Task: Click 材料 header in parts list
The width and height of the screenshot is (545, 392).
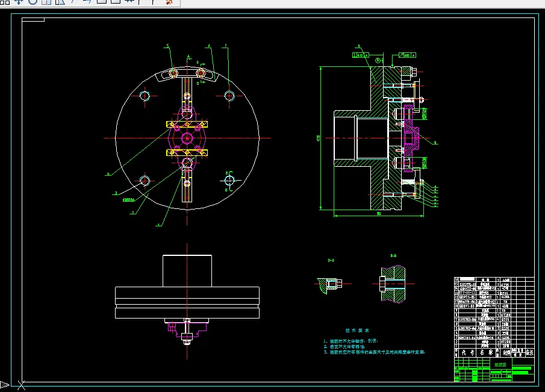Action: click(x=506, y=353)
